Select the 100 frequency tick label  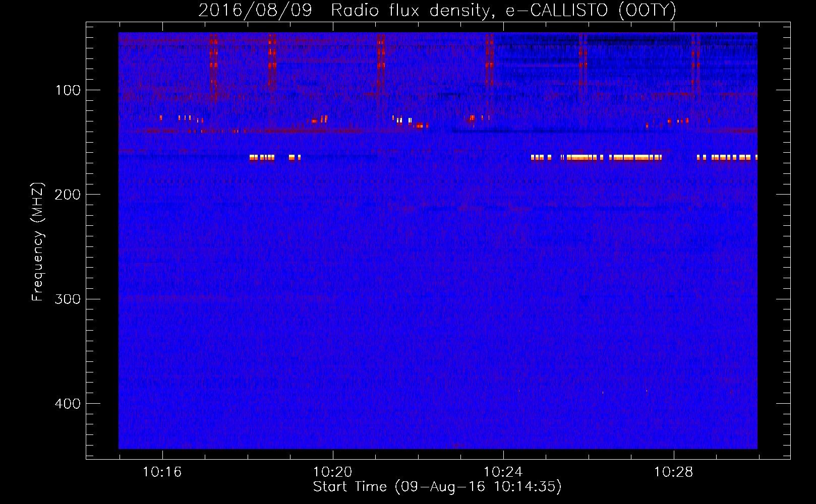(68, 90)
